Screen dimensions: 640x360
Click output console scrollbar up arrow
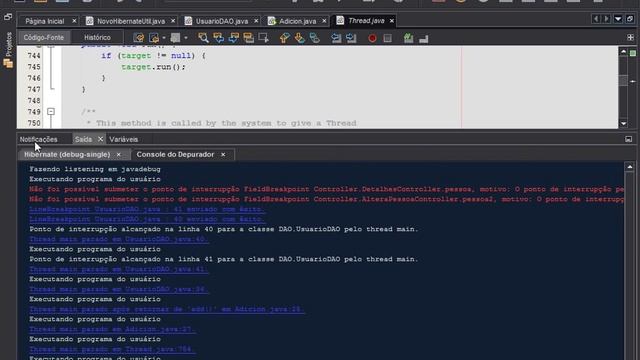click(630, 167)
